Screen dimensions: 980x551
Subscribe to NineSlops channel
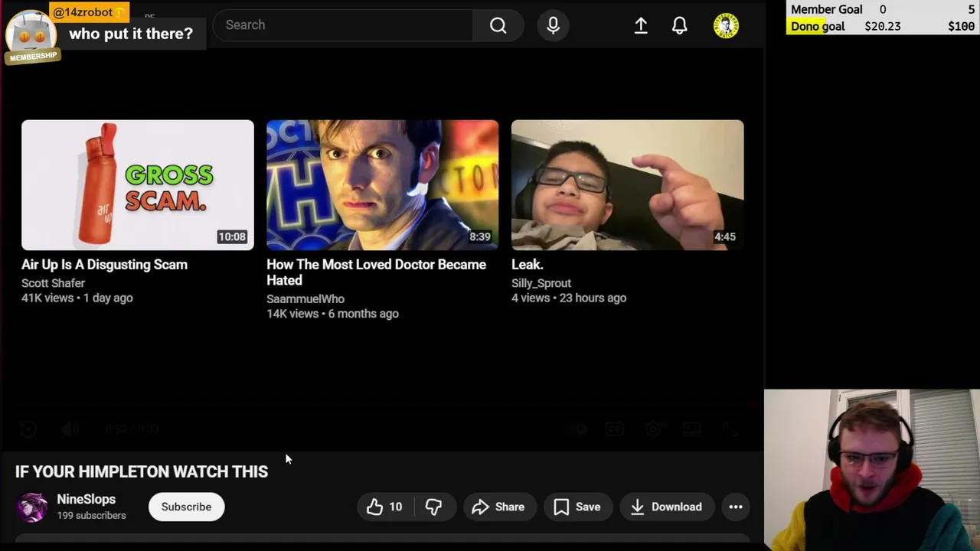click(x=186, y=507)
